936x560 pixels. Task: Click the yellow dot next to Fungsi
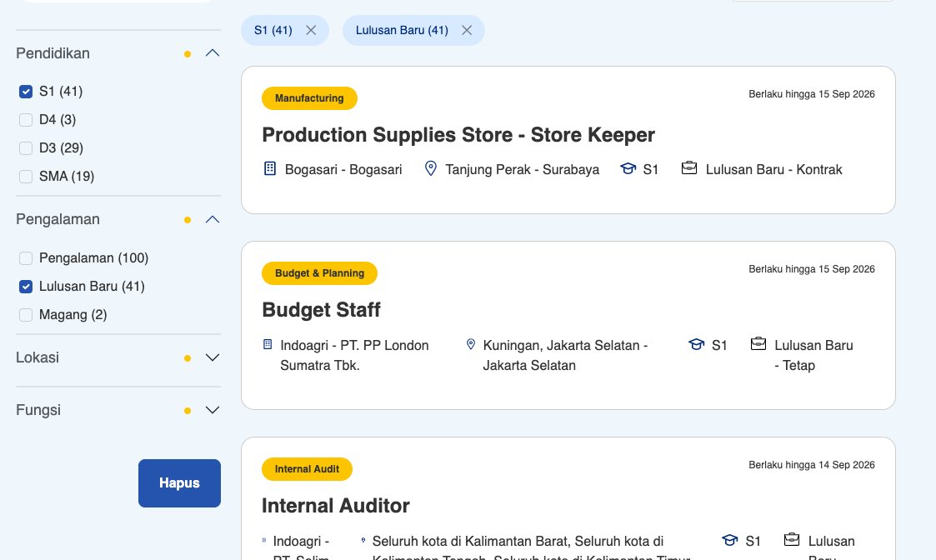click(x=188, y=411)
